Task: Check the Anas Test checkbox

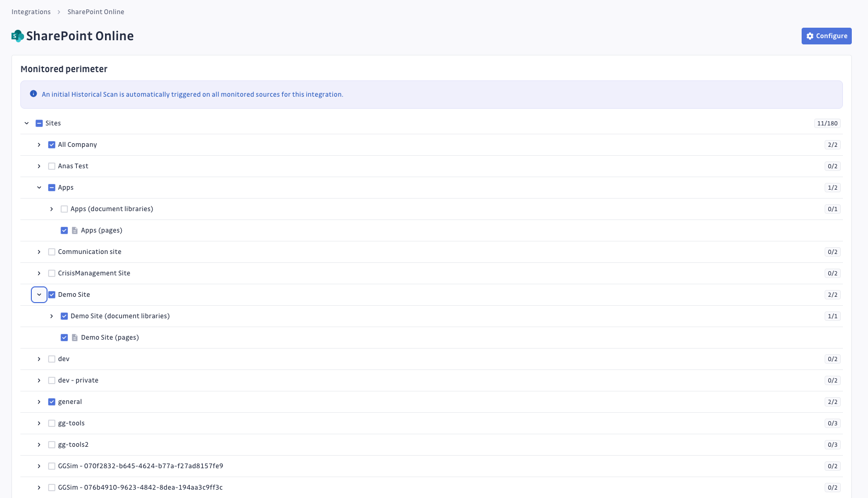Action: (x=52, y=166)
